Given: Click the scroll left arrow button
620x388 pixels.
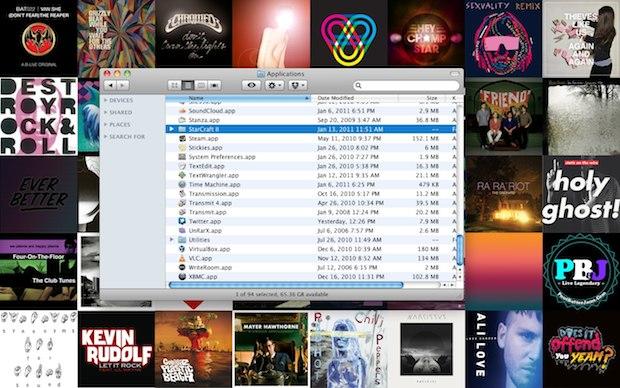Looking at the screenshot, I should pyautogui.click(x=445, y=285).
